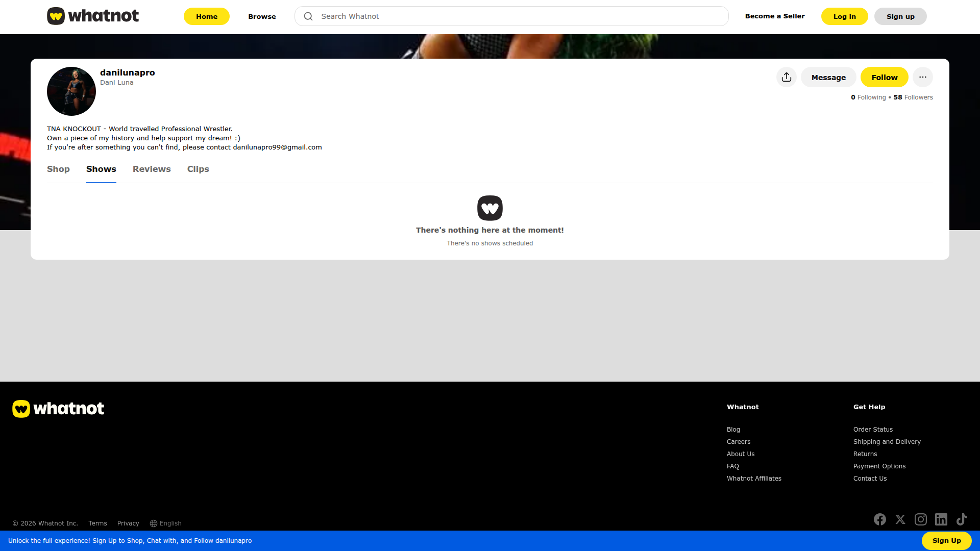Click the danilunapro99@gmail.com contact line
Screen dimensions: 980x551
click(184, 147)
